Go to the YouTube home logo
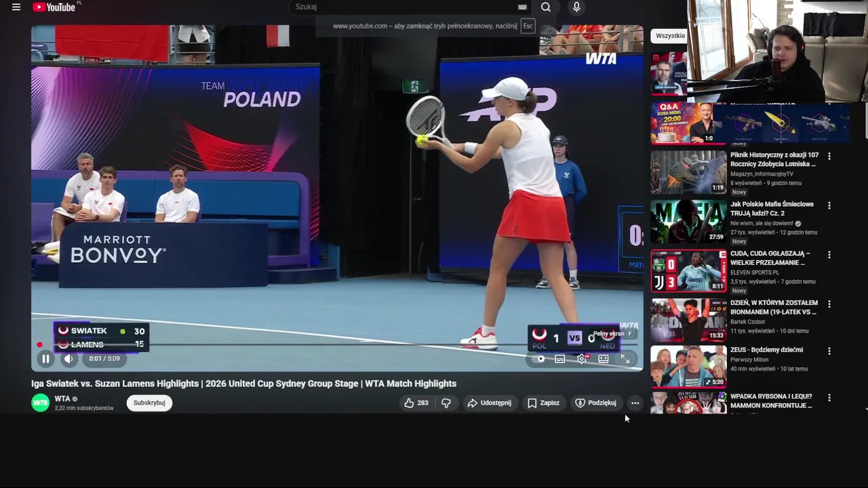The width and height of the screenshot is (868, 488). click(x=54, y=7)
